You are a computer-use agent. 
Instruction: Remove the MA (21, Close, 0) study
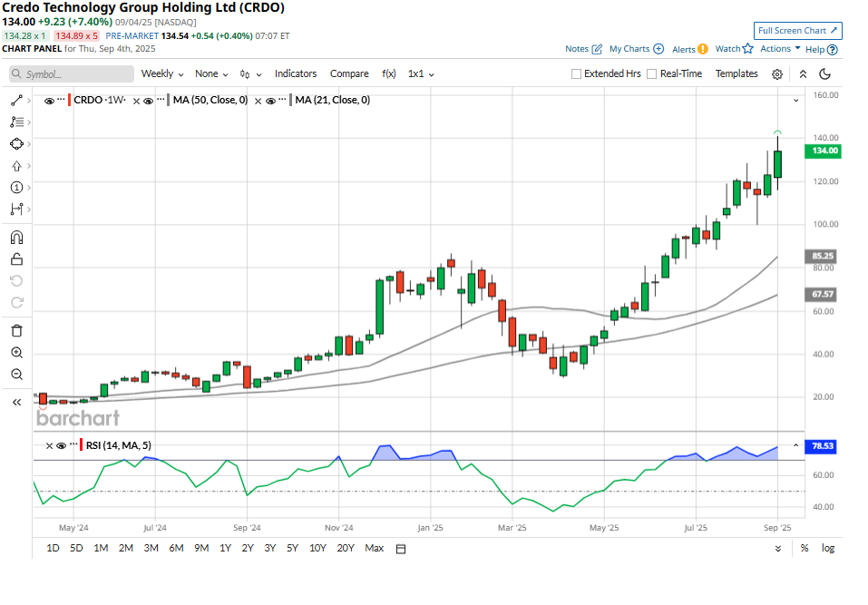coord(258,102)
